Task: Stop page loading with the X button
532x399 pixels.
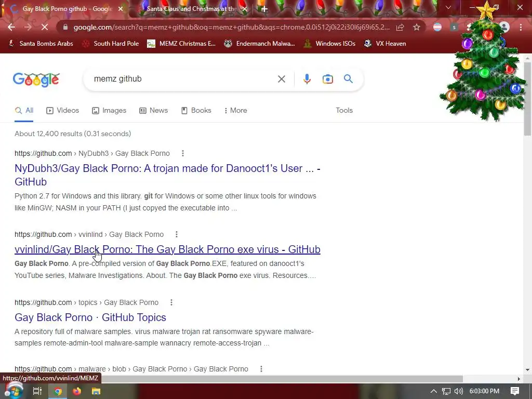Action: (x=45, y=27)
